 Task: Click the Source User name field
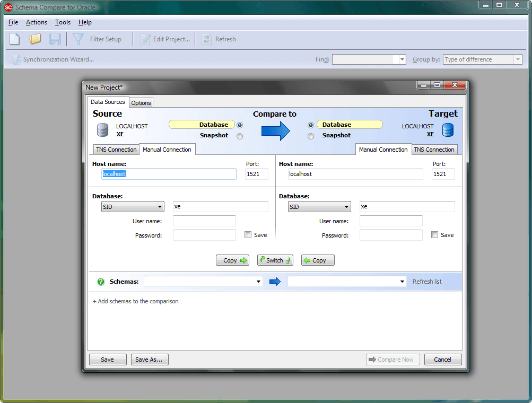(x=204, y=221)
